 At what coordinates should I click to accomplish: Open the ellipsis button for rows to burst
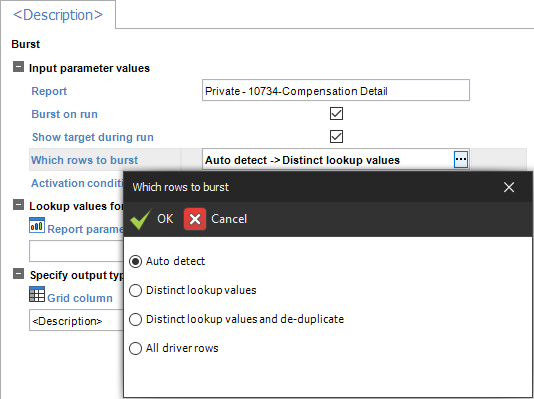coord(461,159)
